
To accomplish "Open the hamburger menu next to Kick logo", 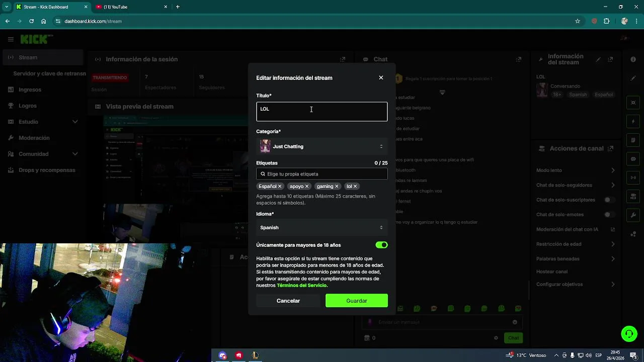I will click(x=11, y=39).
